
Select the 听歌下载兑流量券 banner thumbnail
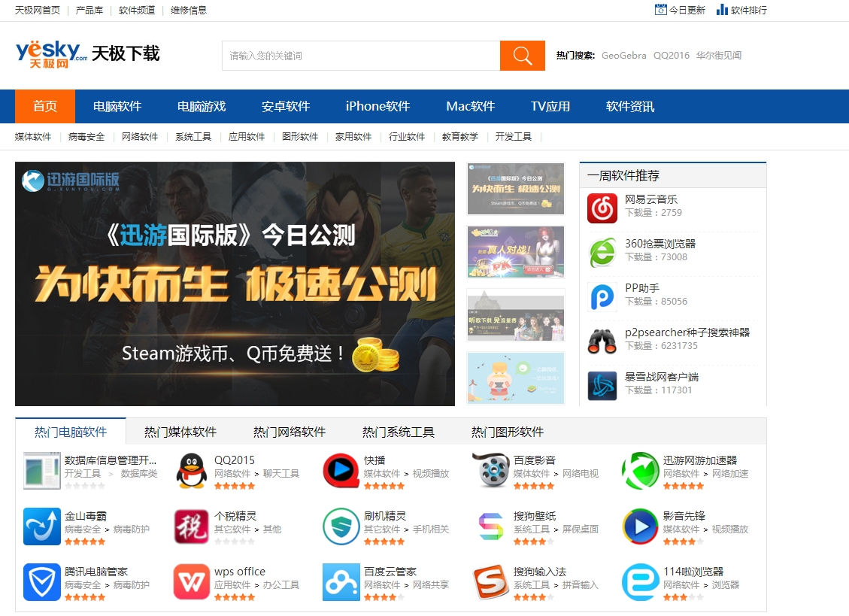point(516,315)
